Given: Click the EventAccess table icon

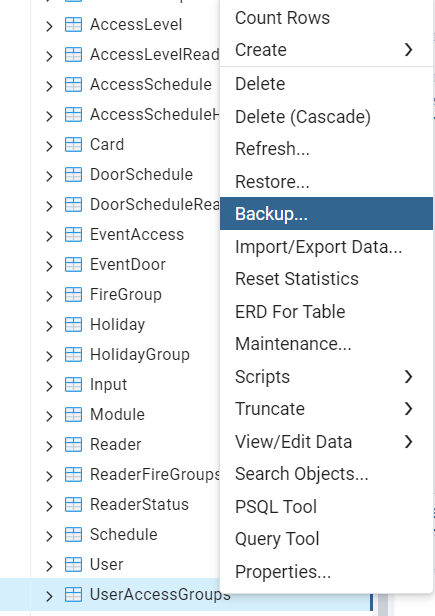Looking at the screenshot, I should pos(73,235).
